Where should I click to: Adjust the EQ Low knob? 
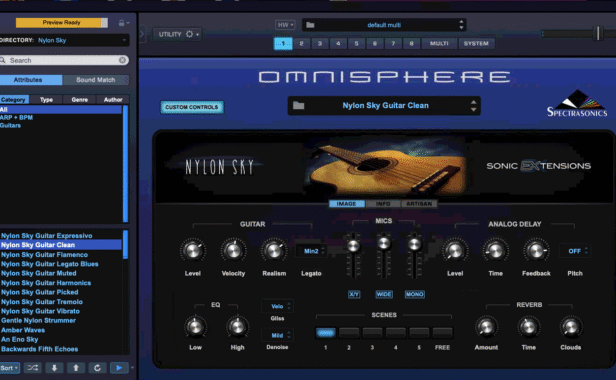(195, 327)
